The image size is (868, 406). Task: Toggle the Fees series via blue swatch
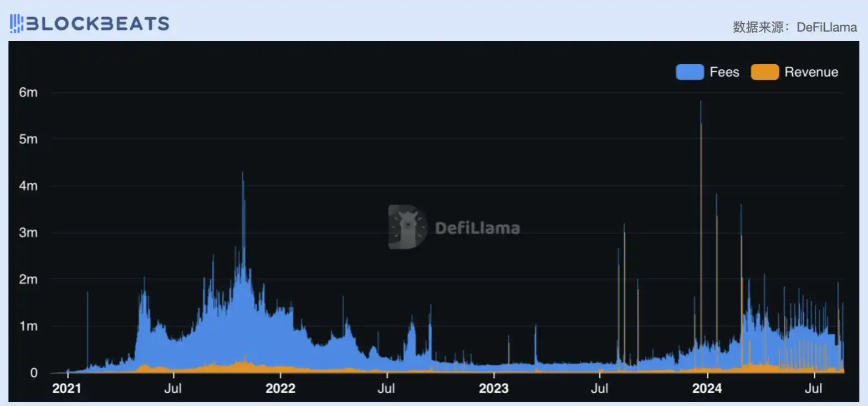click(690, 72)
